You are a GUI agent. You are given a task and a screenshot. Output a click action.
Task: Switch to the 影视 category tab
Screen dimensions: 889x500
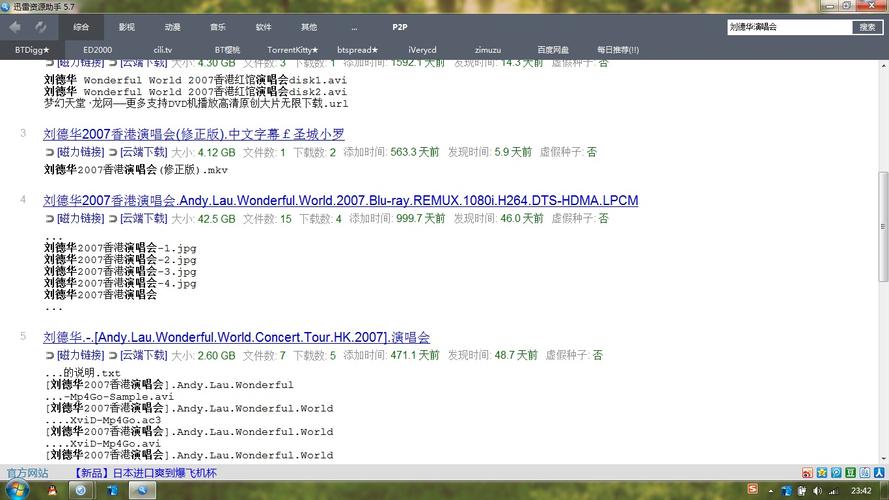(127, 27)
